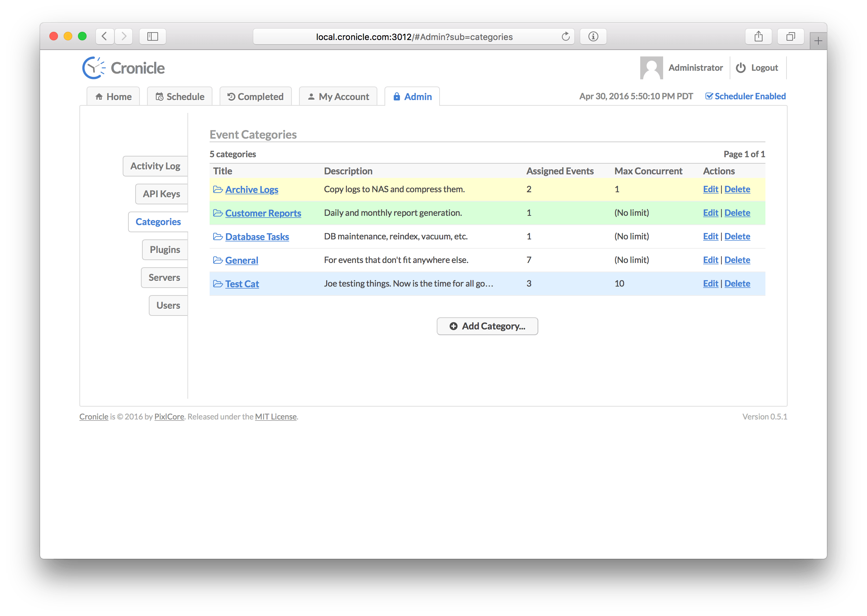Click the Logout power icon
Image resolution: width=867 pixels, height=616 pixels.
740,68
